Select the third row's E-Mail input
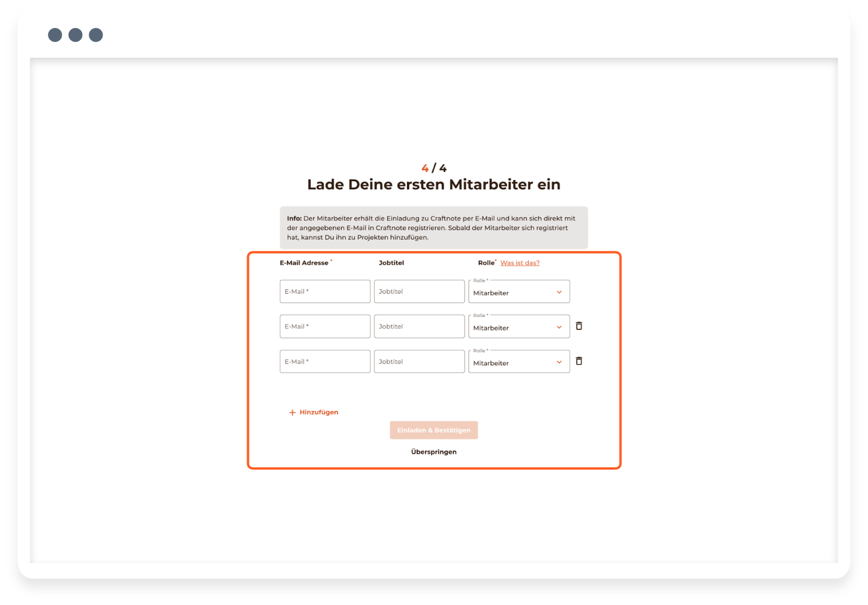 [x=325, y=361]
